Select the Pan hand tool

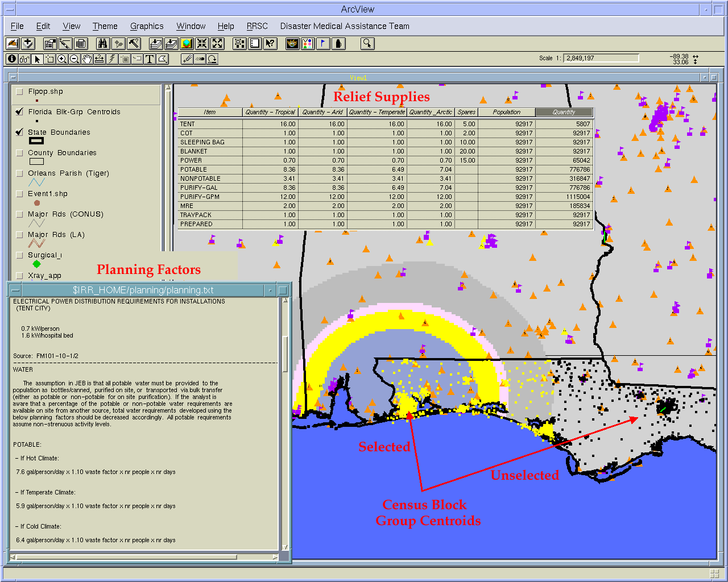(x=86, y=59)
